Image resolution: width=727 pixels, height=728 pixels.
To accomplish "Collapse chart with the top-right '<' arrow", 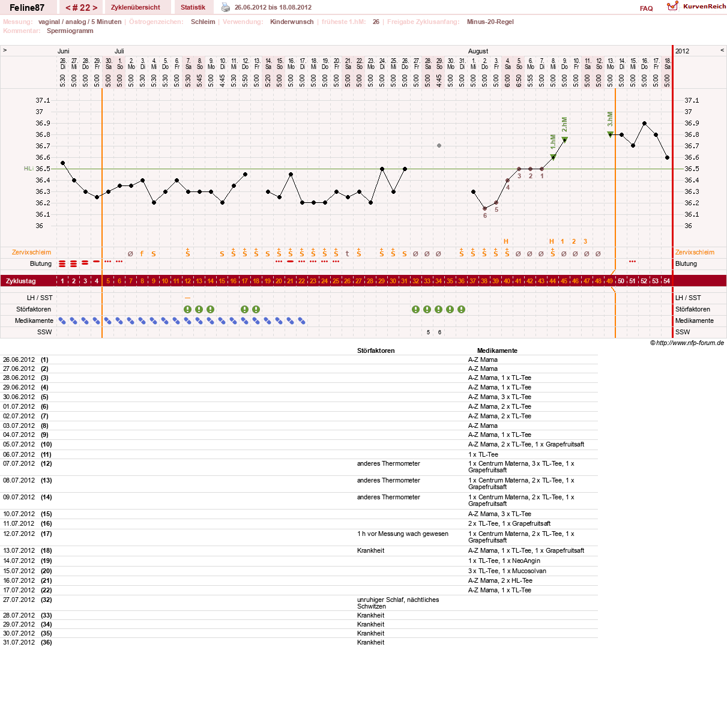I will [x=722, y=50].
